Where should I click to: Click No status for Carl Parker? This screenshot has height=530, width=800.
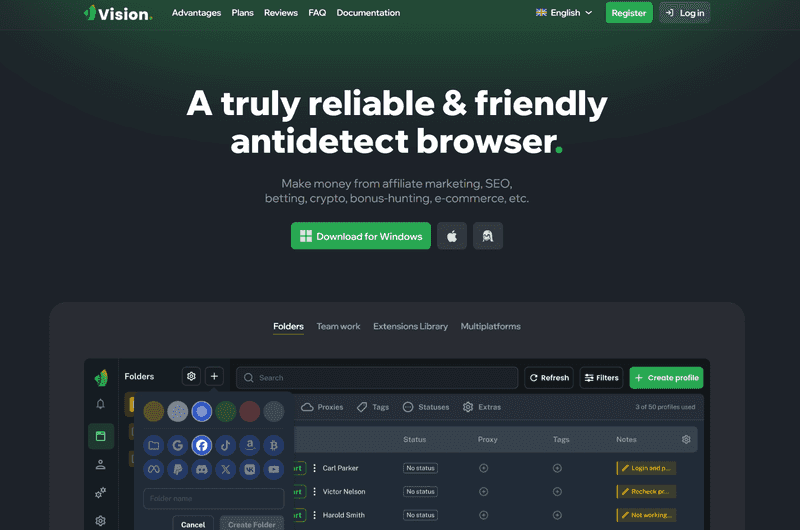pos(420,468)
